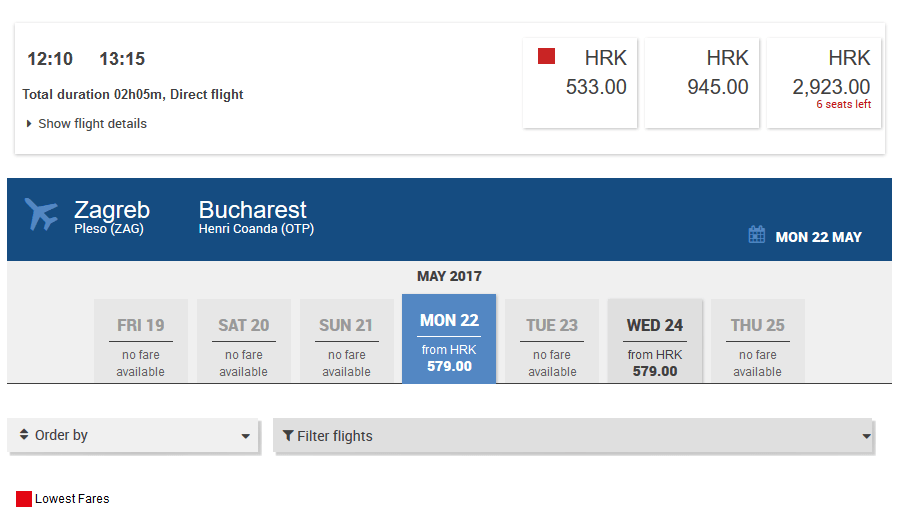This screenshot has width=900, height=514.
Task: Select the FRI 19 date tab
Action: [141, 341]
